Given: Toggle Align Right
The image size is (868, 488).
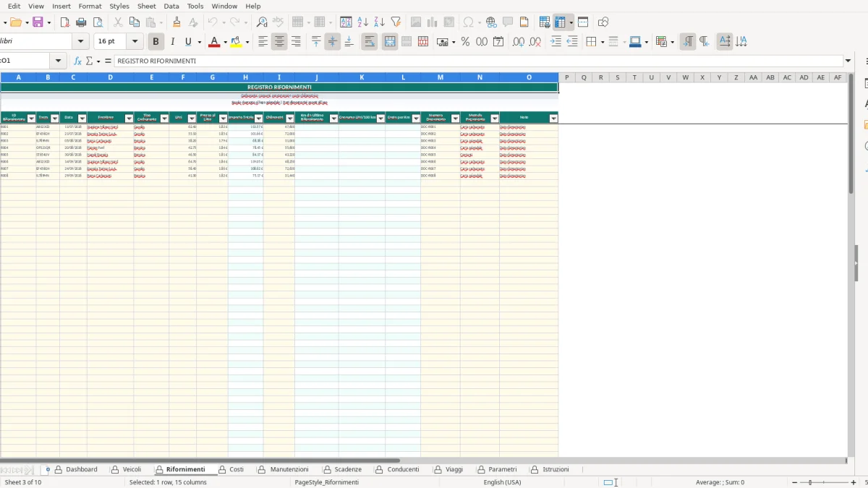Looking at the screenshot, I should [296, 42].
